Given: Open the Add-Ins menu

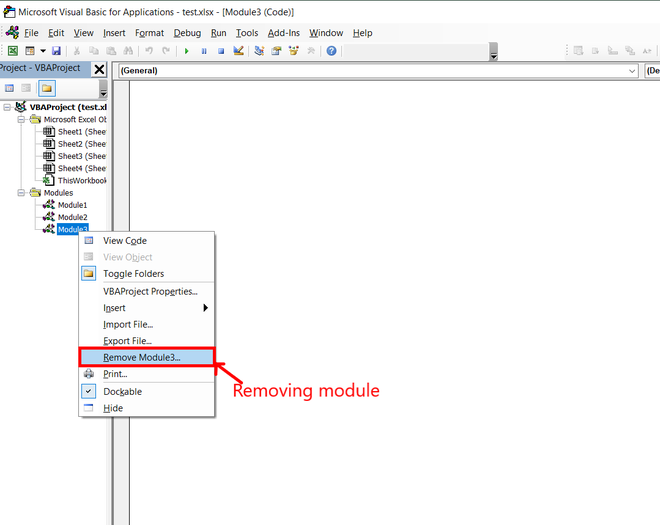Looking at the screenshot, I should 284,33.
